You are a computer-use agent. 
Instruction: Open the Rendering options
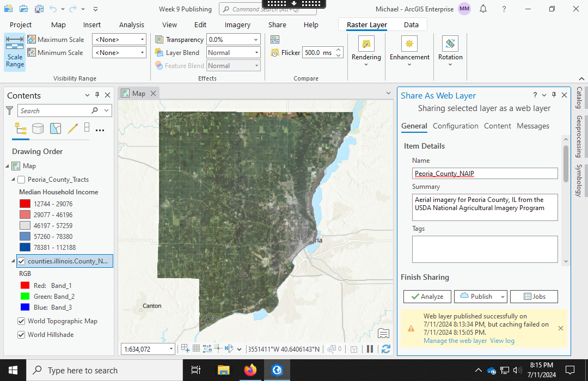366,51
